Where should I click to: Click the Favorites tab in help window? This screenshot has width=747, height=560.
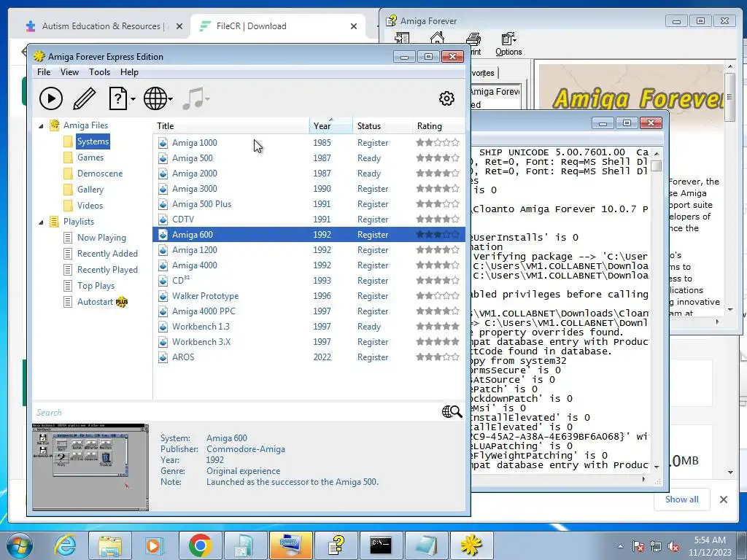(483, 73)
